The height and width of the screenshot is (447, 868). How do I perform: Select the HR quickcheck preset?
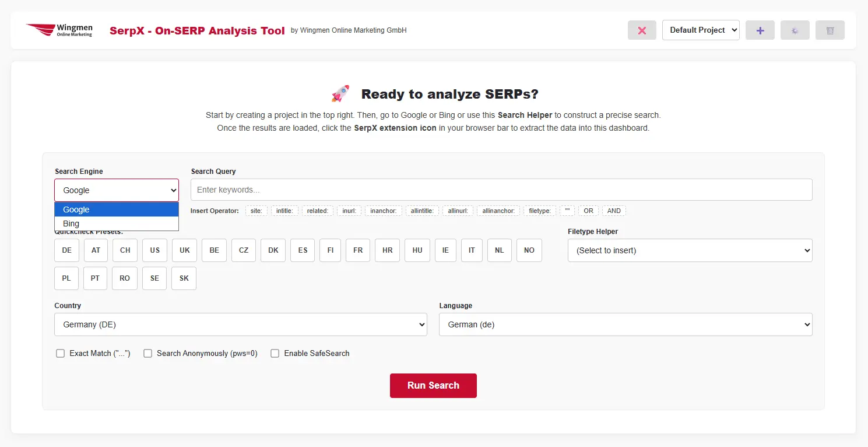coord(388,250)
